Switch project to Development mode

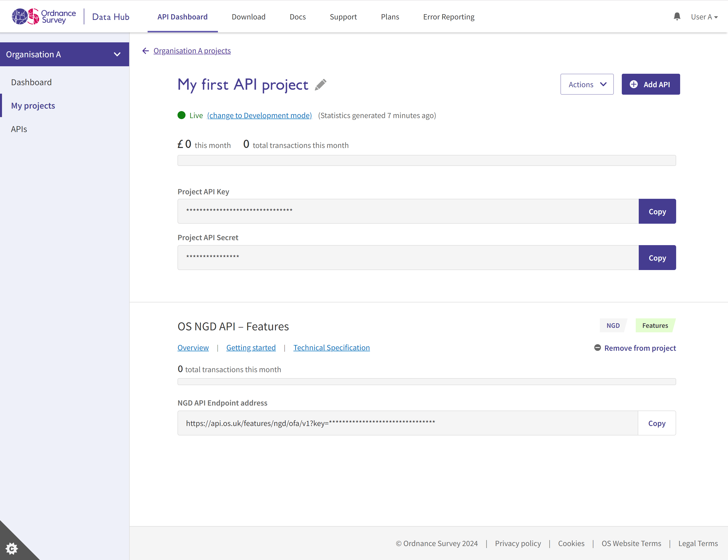pos(259,115)
